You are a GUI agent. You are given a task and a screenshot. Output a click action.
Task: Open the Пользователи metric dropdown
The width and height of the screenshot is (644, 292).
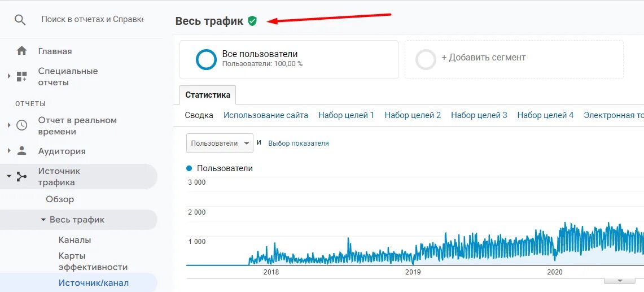pos(220,143)
